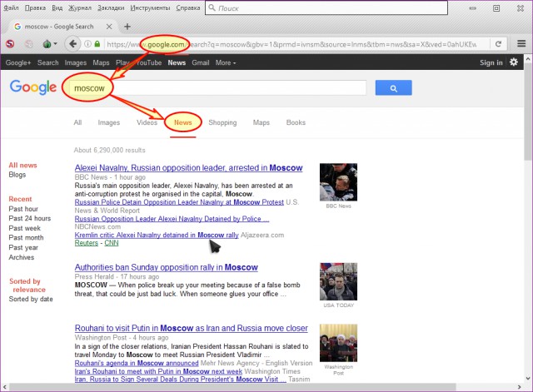This screenshot has height=392, width=533.
Task: Open Archives filter in sidebar
Action: [22, 257]
